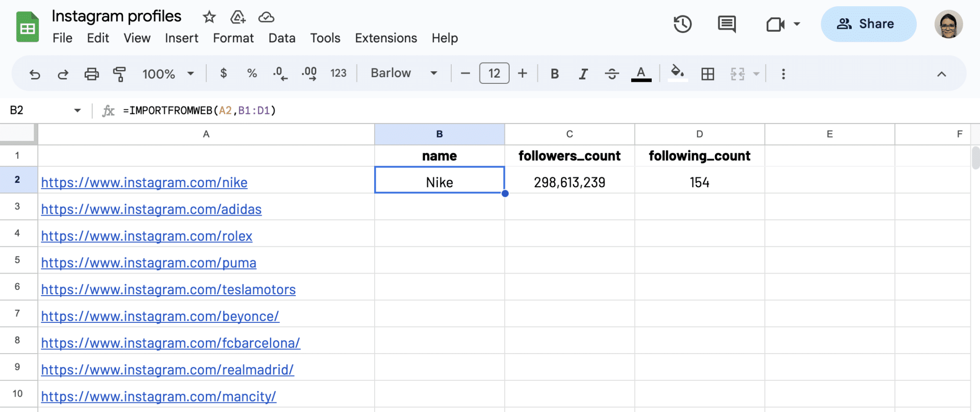Open the View menu
The height and width of the screenshot is (412, 980).
pos(137,38)
